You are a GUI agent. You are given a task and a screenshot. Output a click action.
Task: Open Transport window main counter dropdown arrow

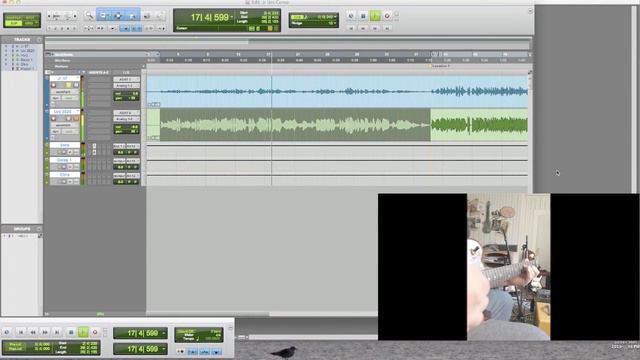click(x=164, y=333)
